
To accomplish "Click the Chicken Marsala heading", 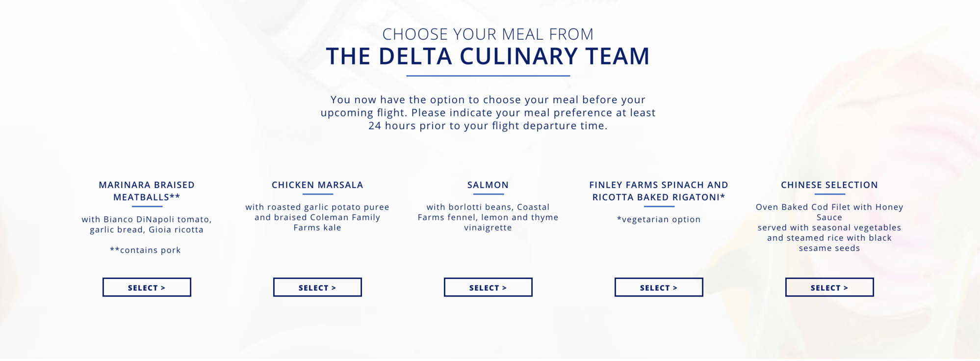I will [317, 185].
